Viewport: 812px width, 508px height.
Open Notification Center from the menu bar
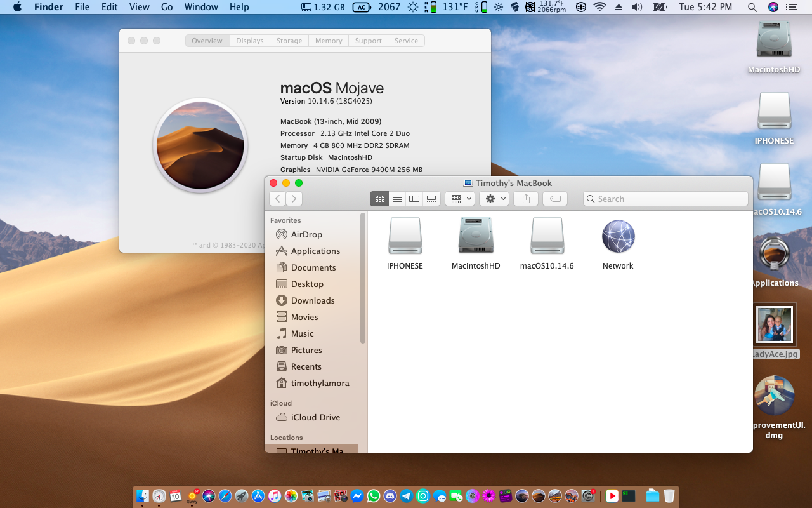tap(791, 7)
